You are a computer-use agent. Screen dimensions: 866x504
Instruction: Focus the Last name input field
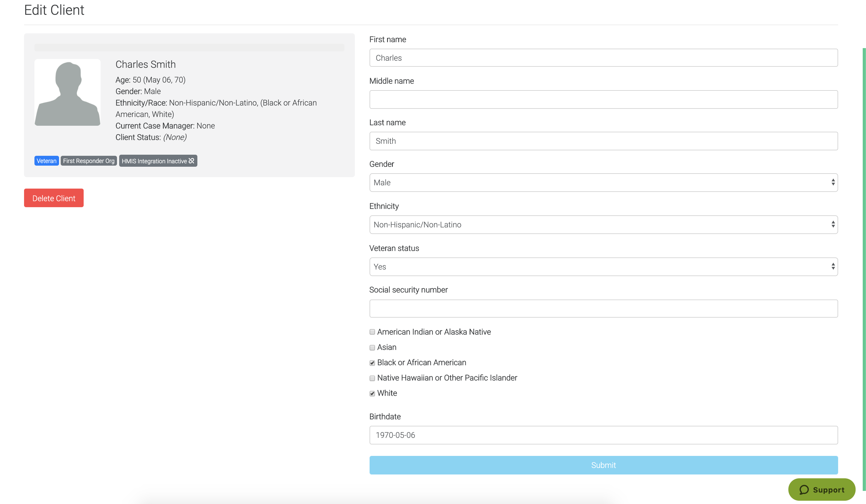pos(603,141)
